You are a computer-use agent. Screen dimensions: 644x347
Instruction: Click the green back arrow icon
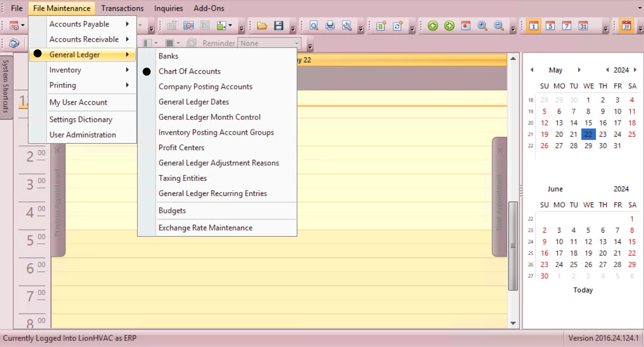[433, 26]
